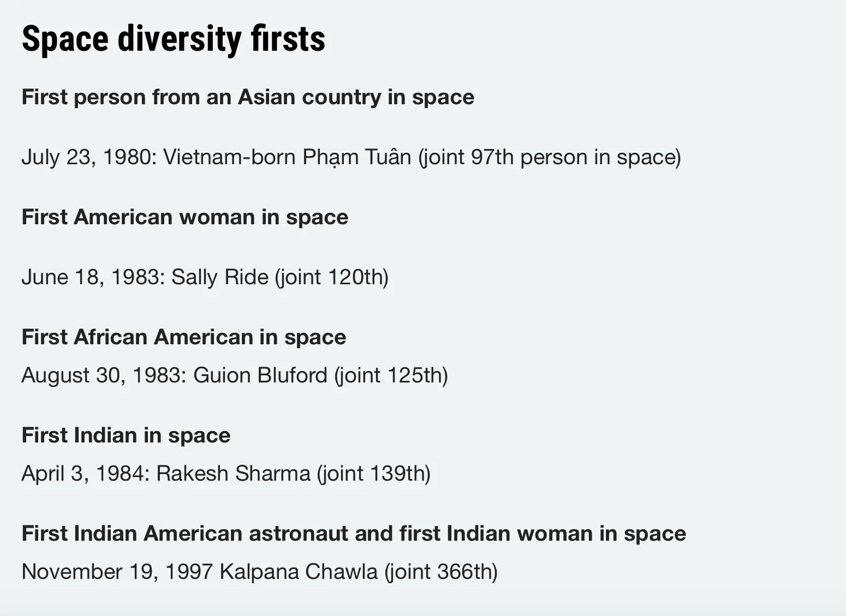Viewport: 846px width, 616px height.
Task: Click the name Kalpana Chawla
Action: [x=299, y=572]
